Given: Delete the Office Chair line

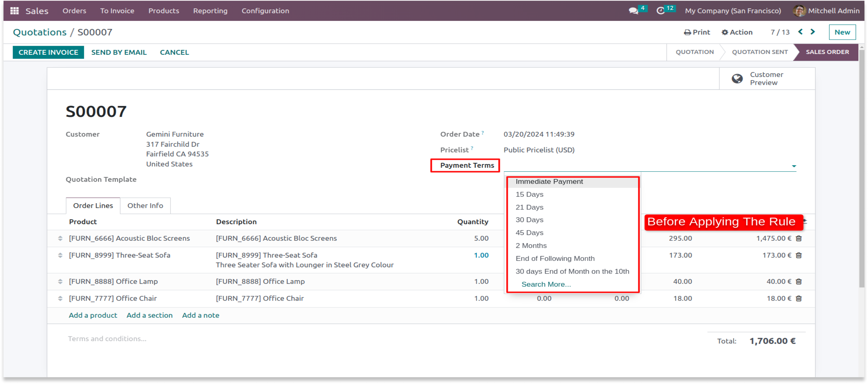Looking at the screenshot, I should coord(799,298).
